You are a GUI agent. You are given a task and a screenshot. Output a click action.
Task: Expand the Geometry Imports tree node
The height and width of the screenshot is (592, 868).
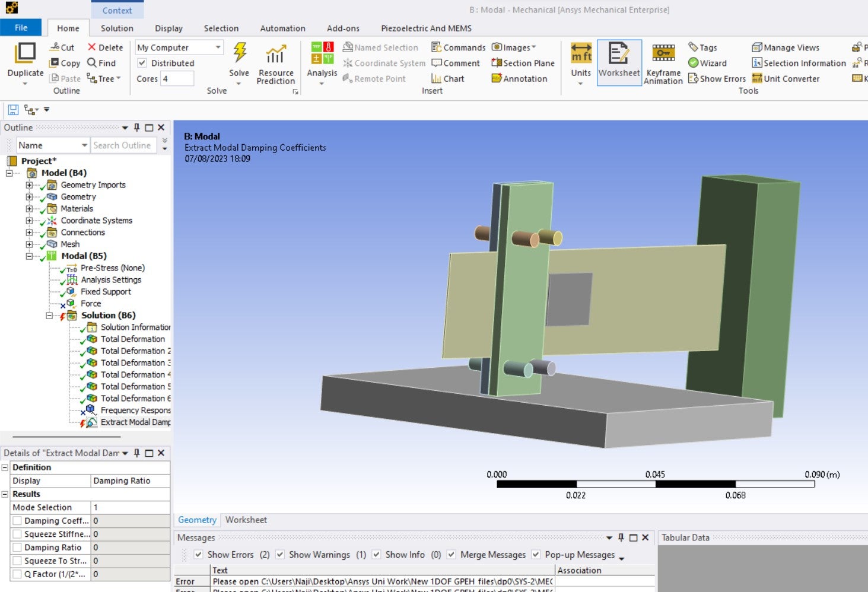29,185
